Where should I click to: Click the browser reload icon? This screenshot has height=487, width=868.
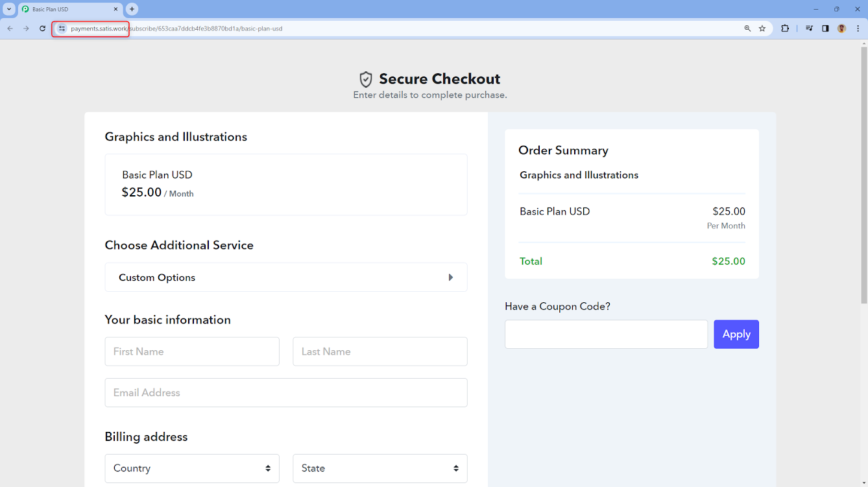(43, 29)
